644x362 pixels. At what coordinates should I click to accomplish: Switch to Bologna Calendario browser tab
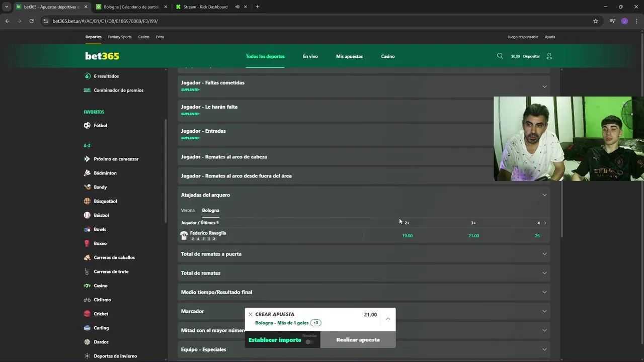pyautogui.click(x=131, y=7)
